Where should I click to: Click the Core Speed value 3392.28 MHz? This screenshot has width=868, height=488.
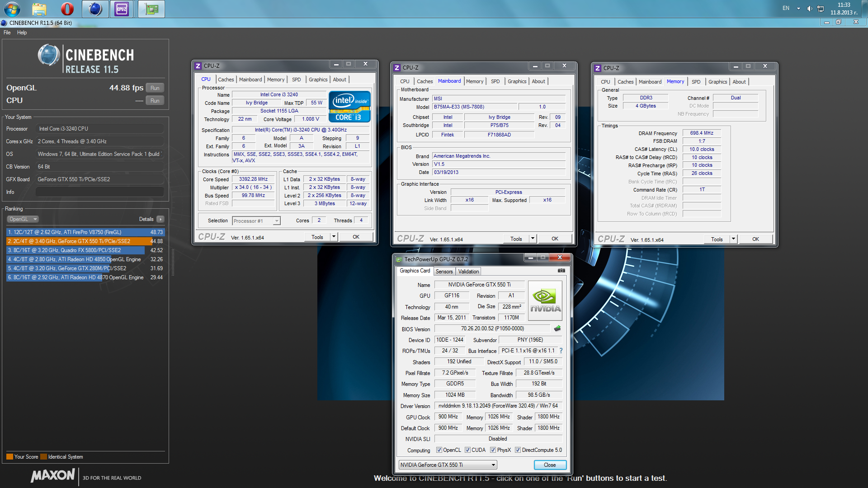(x=253, y=179)
